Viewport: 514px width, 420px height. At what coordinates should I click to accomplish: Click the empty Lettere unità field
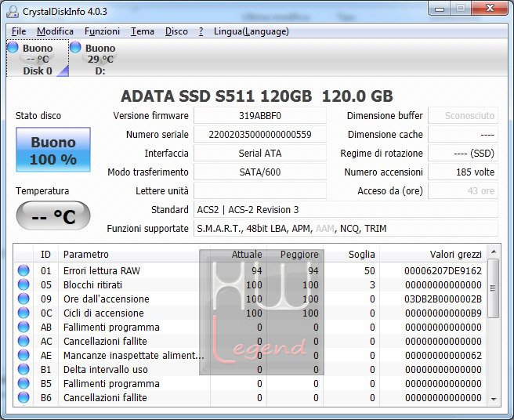tap(260, 191)
